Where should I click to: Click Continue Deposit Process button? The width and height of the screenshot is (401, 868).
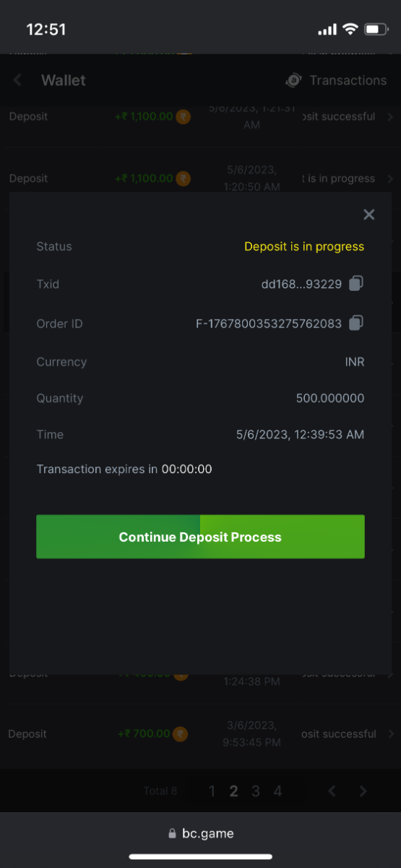pos(200,537)
